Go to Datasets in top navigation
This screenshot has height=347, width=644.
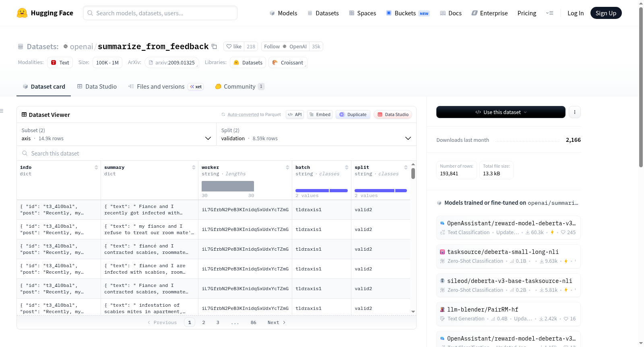point(323,13)
